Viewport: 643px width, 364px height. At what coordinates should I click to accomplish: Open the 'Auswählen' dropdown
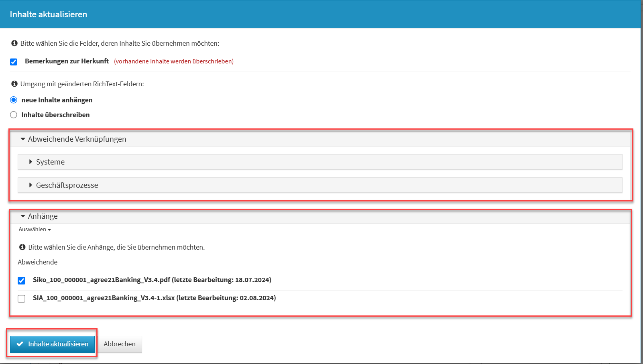coord(35,229)
